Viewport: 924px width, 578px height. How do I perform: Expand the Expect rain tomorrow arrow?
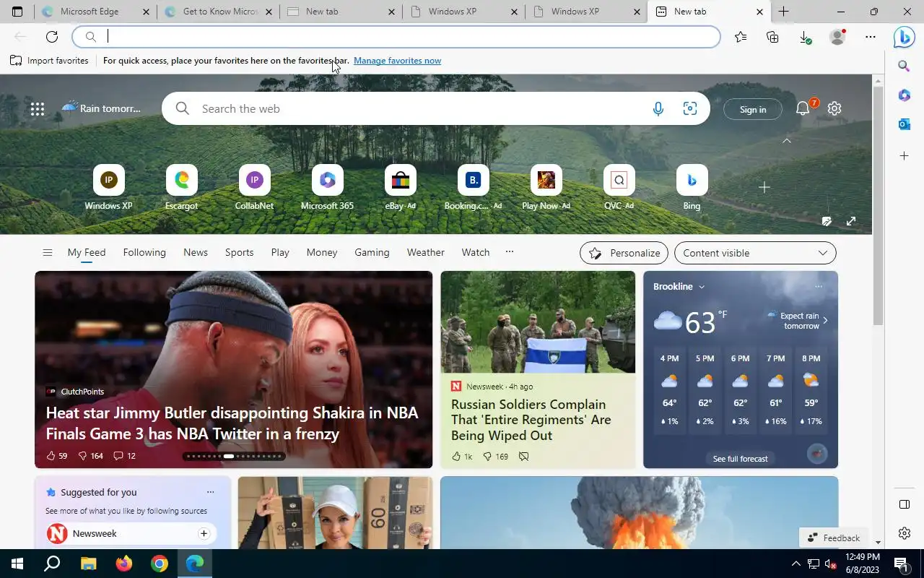point(825,320)
